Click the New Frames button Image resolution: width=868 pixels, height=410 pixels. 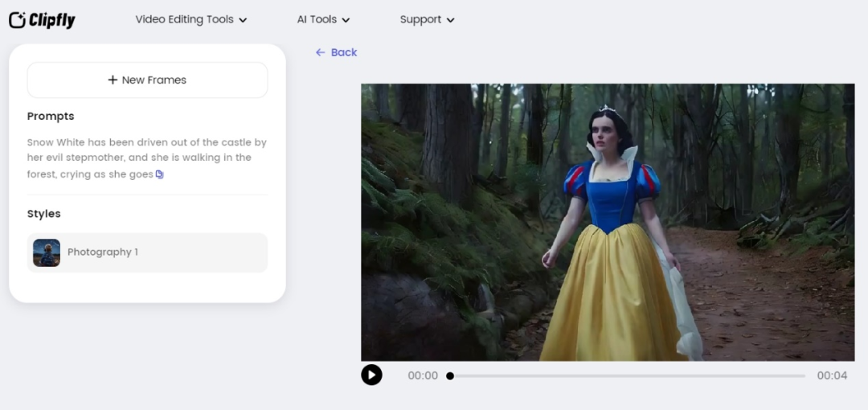click(147, 80)
